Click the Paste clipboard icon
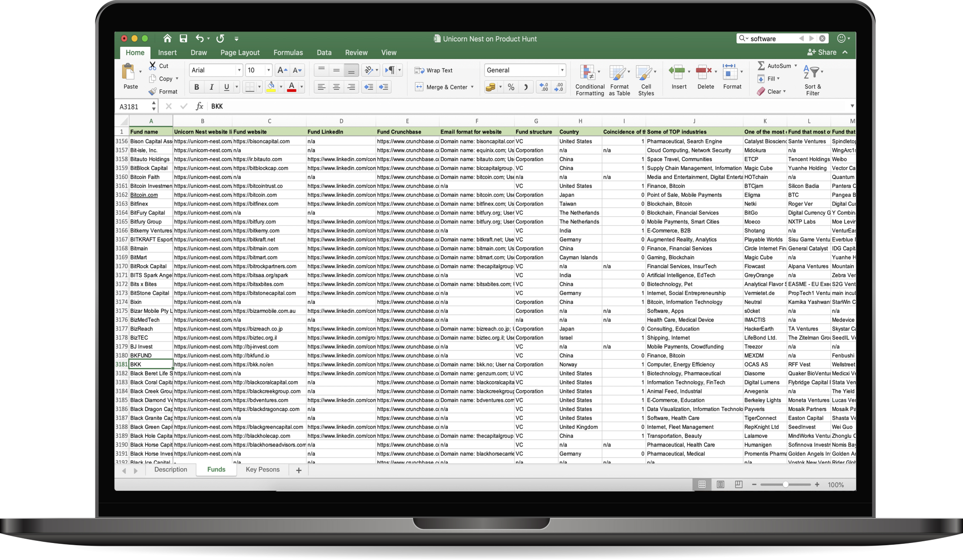963x560 pixels. pyautogui.click(x=128, y=71)
